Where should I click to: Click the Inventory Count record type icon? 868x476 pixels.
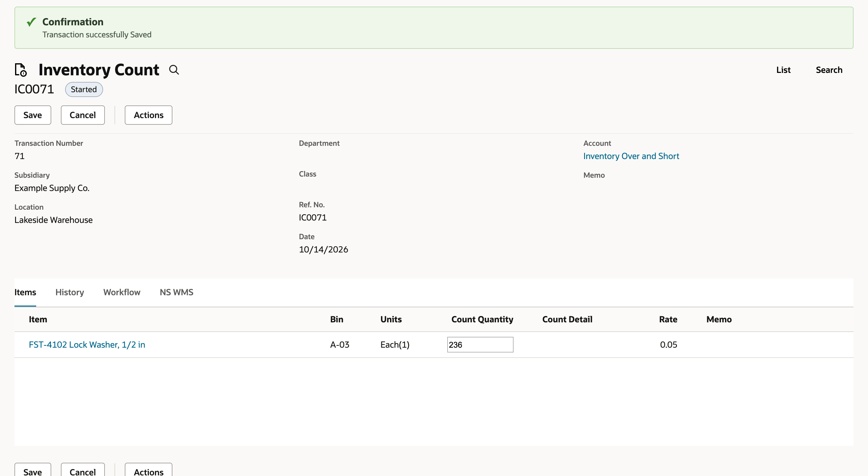[20, 70]
